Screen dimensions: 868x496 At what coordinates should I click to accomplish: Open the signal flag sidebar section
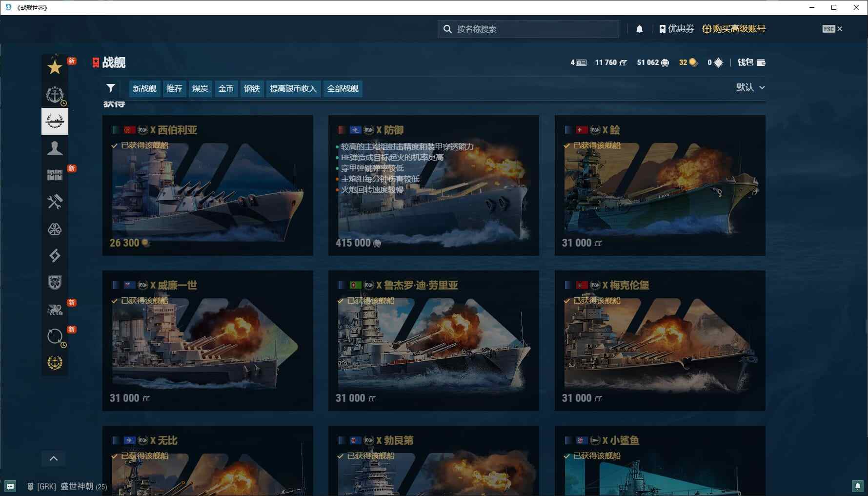[55, 255]
